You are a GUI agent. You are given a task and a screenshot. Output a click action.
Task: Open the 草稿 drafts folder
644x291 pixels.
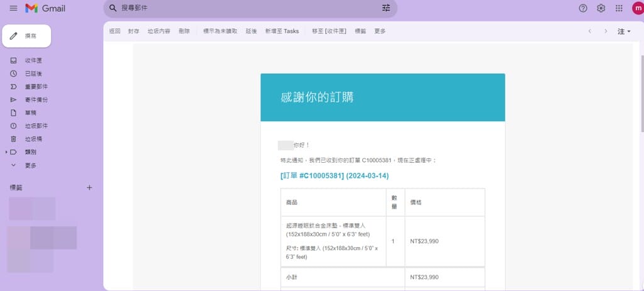tap(30, 113)
